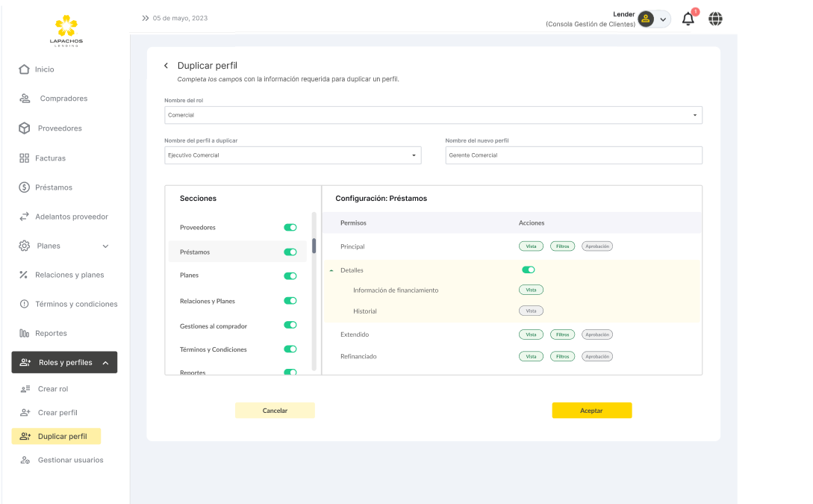Click the Secciones list scrollbar

coord(314,246)
